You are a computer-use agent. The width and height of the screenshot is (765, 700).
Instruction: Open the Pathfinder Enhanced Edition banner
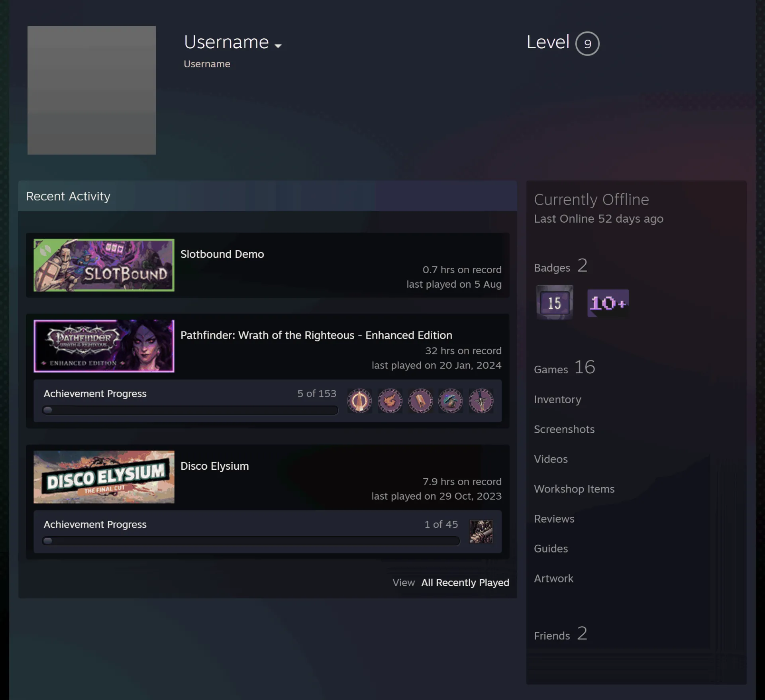point(104,346)
